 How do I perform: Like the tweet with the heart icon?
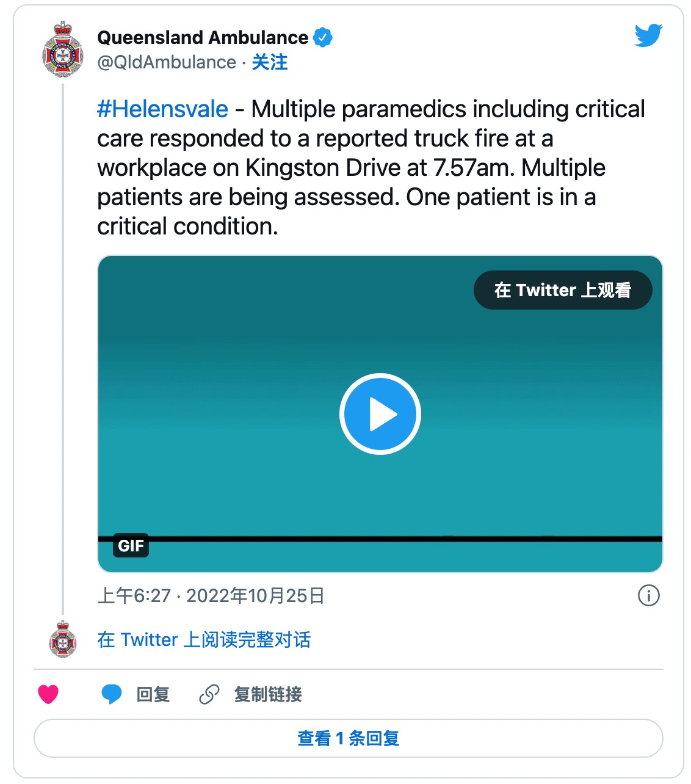(48, 694)
